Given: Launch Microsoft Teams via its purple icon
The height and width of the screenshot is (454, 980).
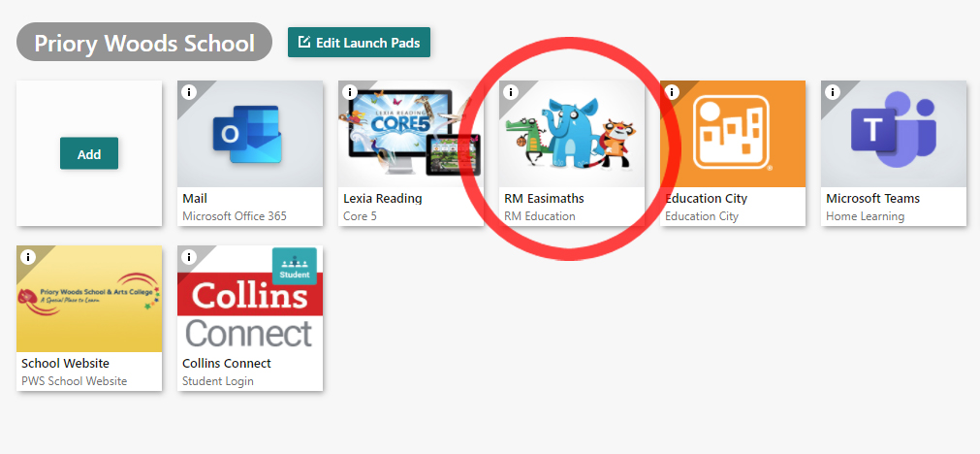Looking at the screenshot, I should (894, 134).
